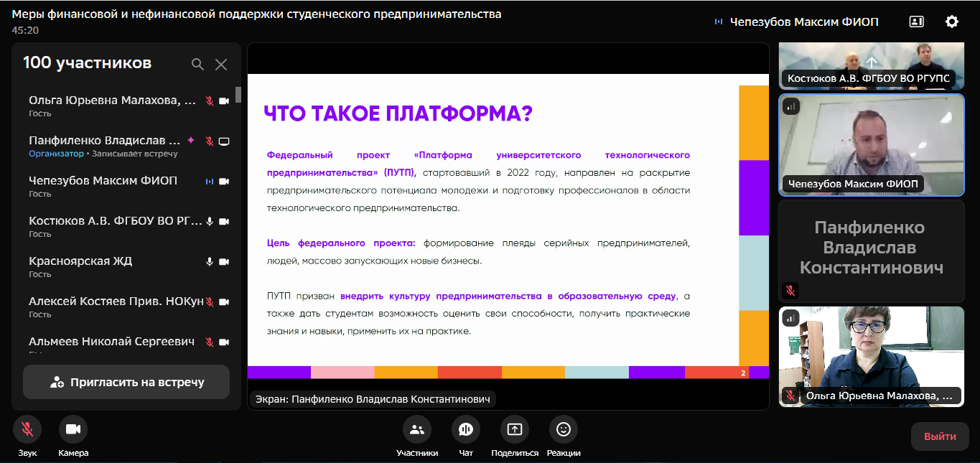
Task: Open Реакции emoji menu
Action: [564, 429]
